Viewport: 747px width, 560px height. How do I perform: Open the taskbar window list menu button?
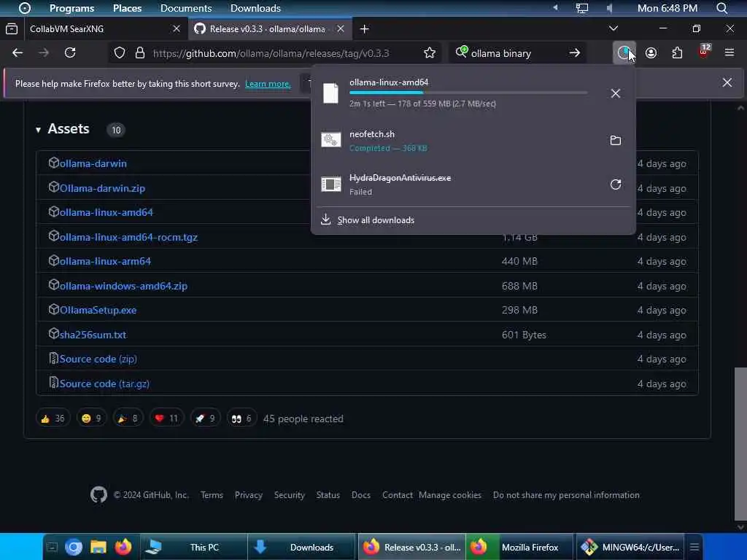[x=694, y=547]
